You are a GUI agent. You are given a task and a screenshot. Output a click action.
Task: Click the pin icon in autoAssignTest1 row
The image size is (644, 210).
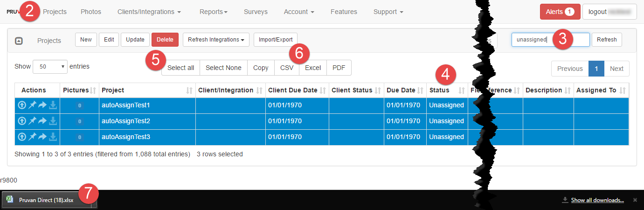click(32, 105)
